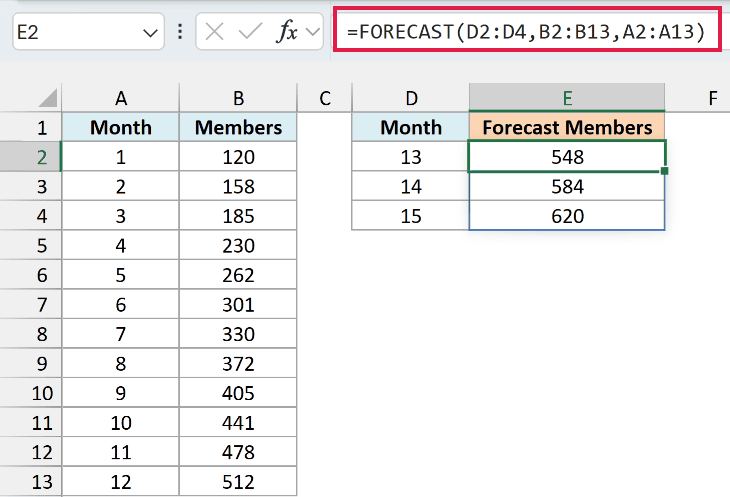Image resolution: width=730 pixels, height=497 pixels.
Task: Click the cell containing 405
Action: point(238,393)
